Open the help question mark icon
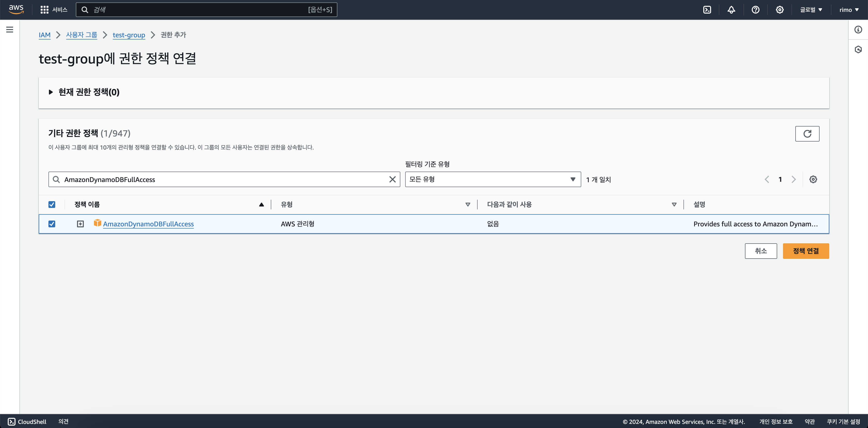This screenshot has height=428, width=868. (755, 10)
